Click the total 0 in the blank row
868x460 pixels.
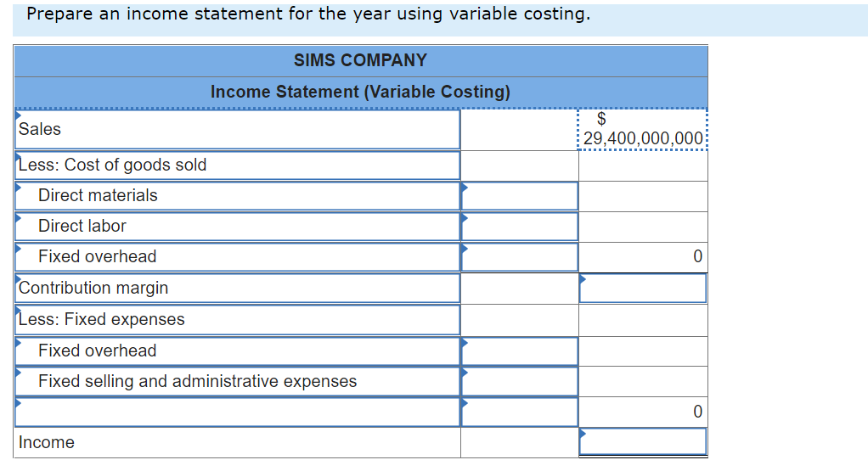coord(697,412)
